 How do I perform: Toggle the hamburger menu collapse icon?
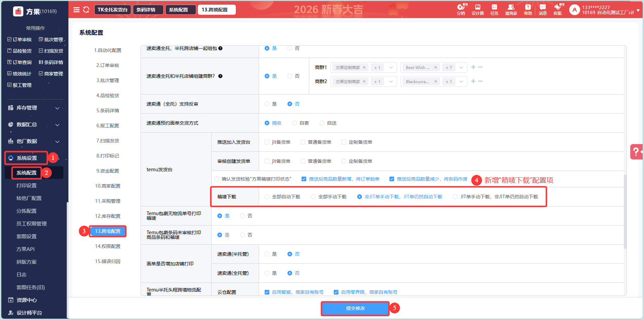[76, 10]
